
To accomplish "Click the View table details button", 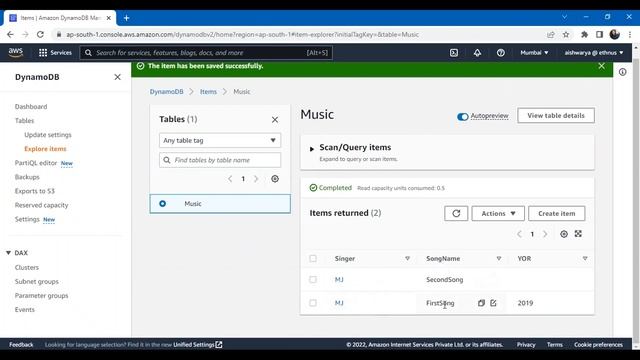I will tap(556, 116).
